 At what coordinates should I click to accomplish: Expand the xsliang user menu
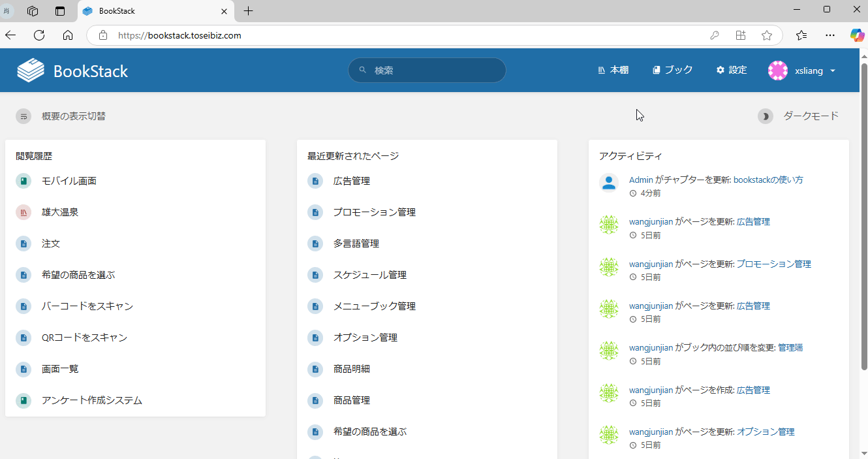[802, 71]
